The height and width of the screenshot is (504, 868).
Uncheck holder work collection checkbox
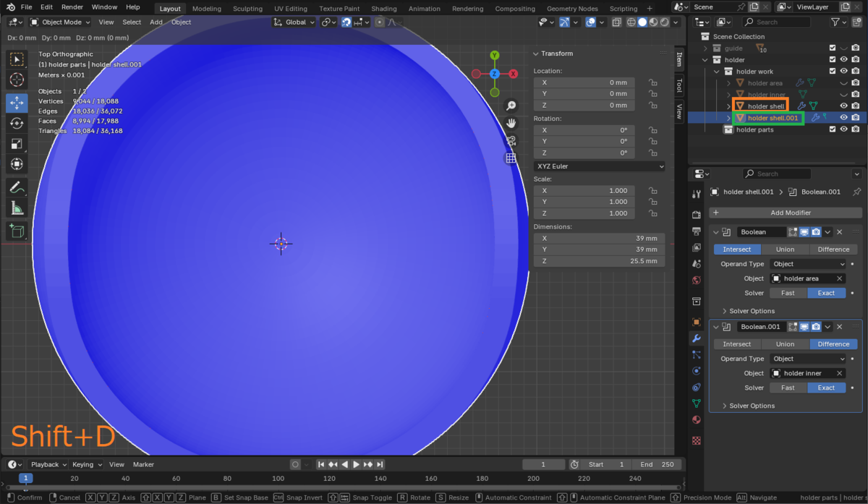(x=833, y=72)
